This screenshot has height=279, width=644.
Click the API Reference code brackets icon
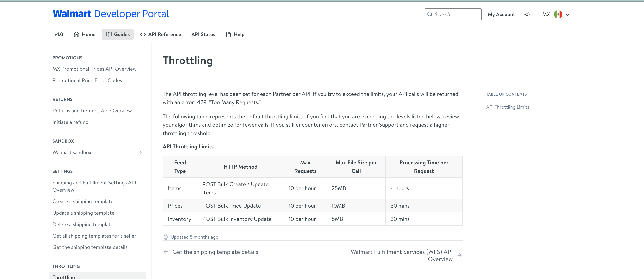(x=143, y=34)
